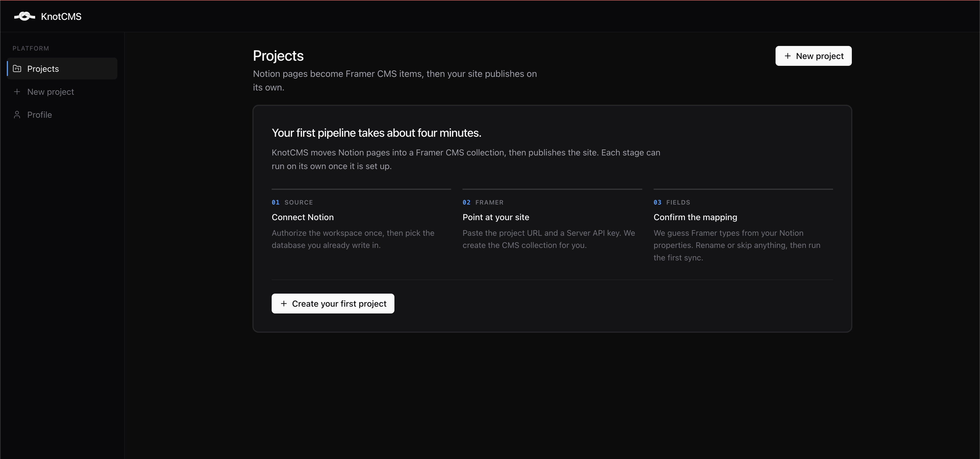Click 'Authorize the workspace once' description text
The width and height of the screenshot is (980, 459).
point(353,239)
